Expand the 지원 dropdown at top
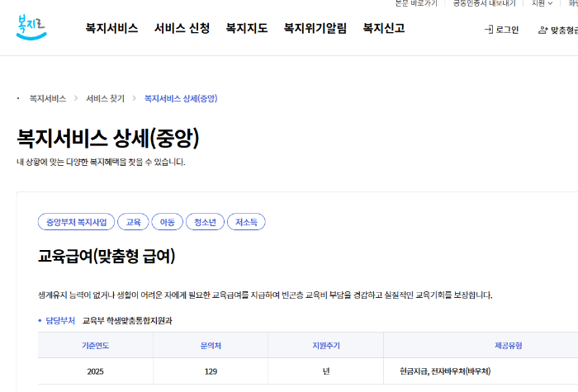 (x=542, y=3)
